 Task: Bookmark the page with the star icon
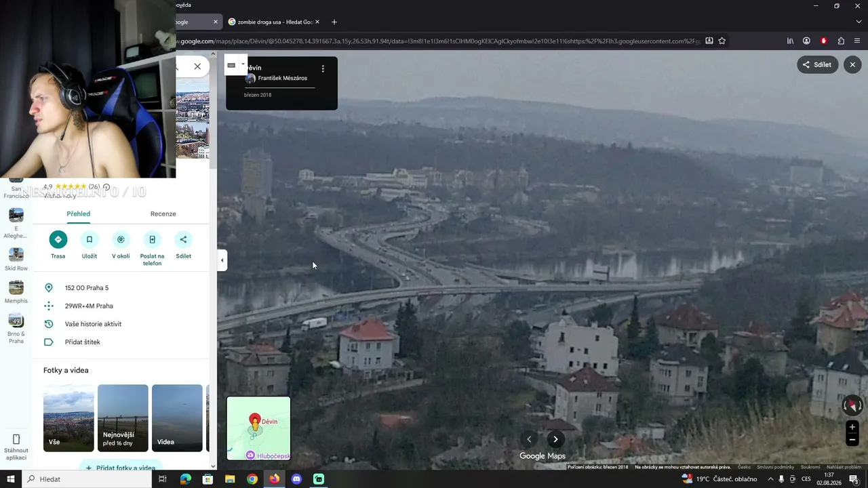coord(722,41)
